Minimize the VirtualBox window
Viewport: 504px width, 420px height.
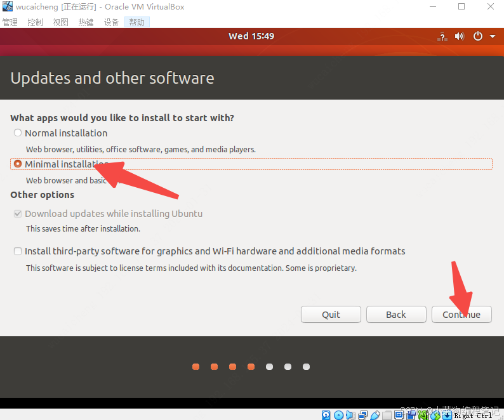[433, 6]
